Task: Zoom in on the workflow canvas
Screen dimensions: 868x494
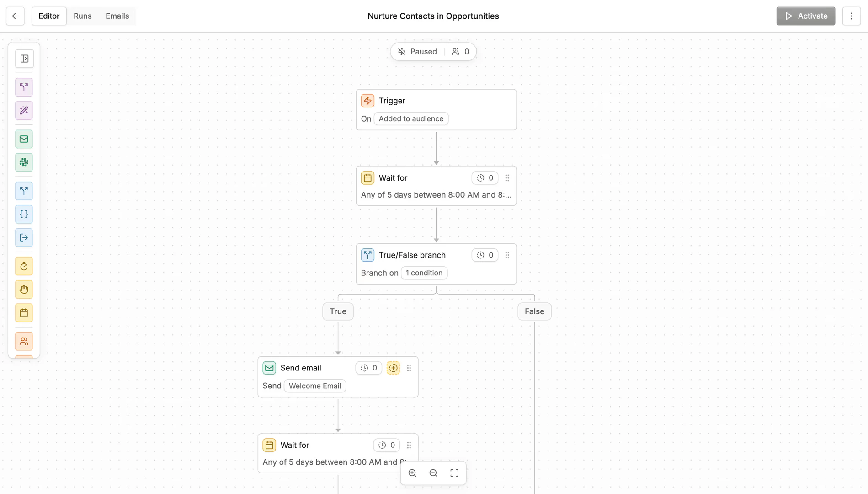Action: point(412,473)
